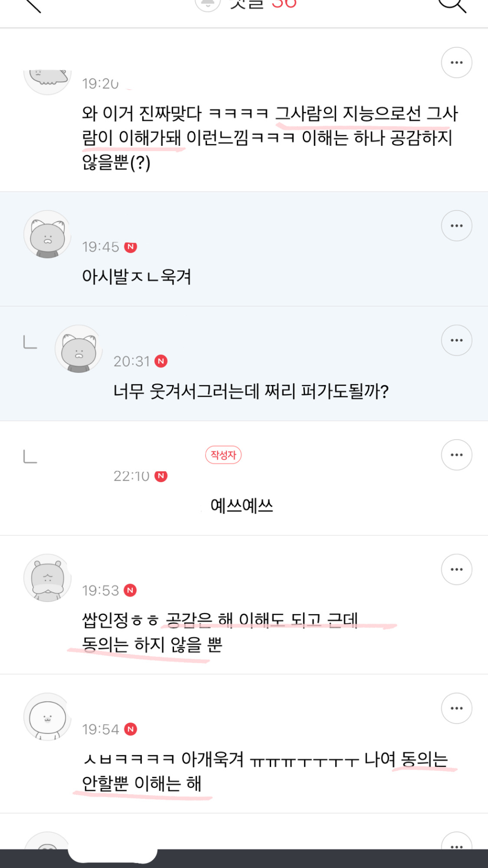Click the 작성자 author badge
This screenshot has width=488, height=868.
click(x=223, y=455)
